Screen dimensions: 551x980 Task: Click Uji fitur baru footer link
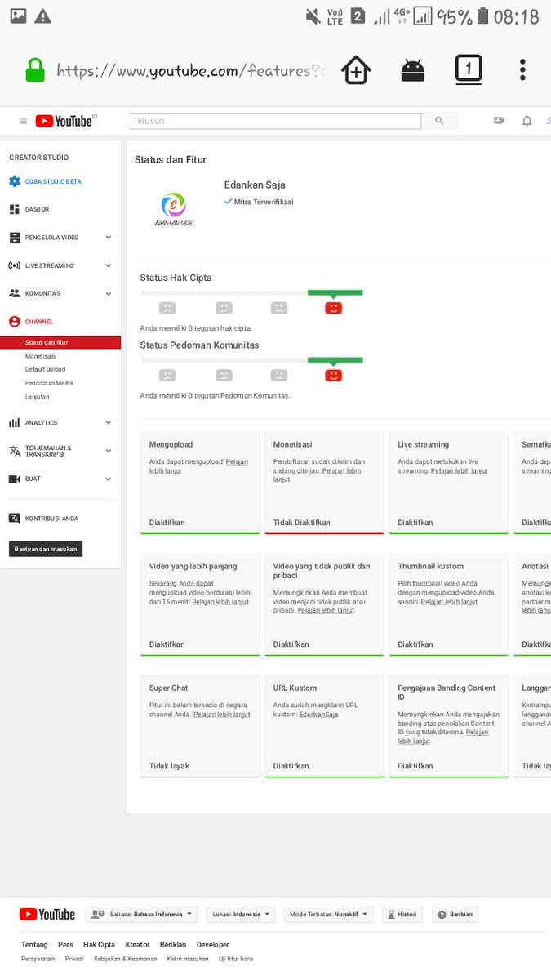(x=236, y=959)
